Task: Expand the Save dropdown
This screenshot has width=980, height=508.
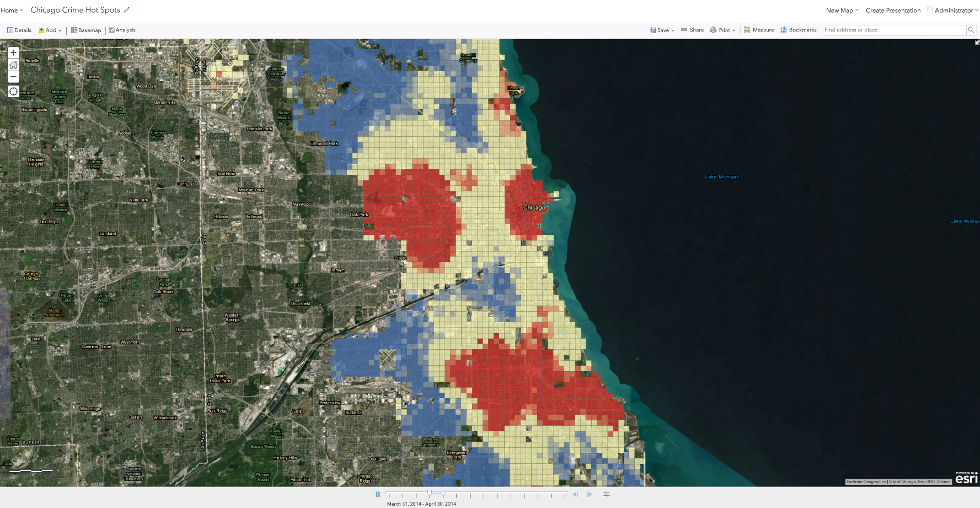Action: pos(662,30)
